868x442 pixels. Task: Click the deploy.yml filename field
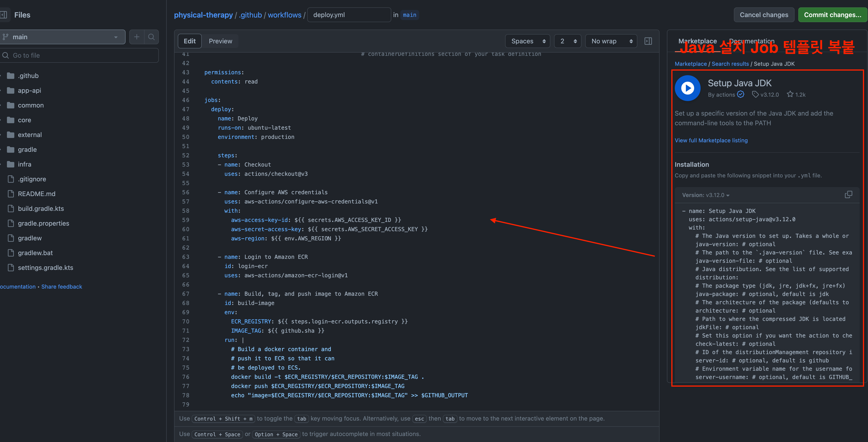[x=349, y=15]
